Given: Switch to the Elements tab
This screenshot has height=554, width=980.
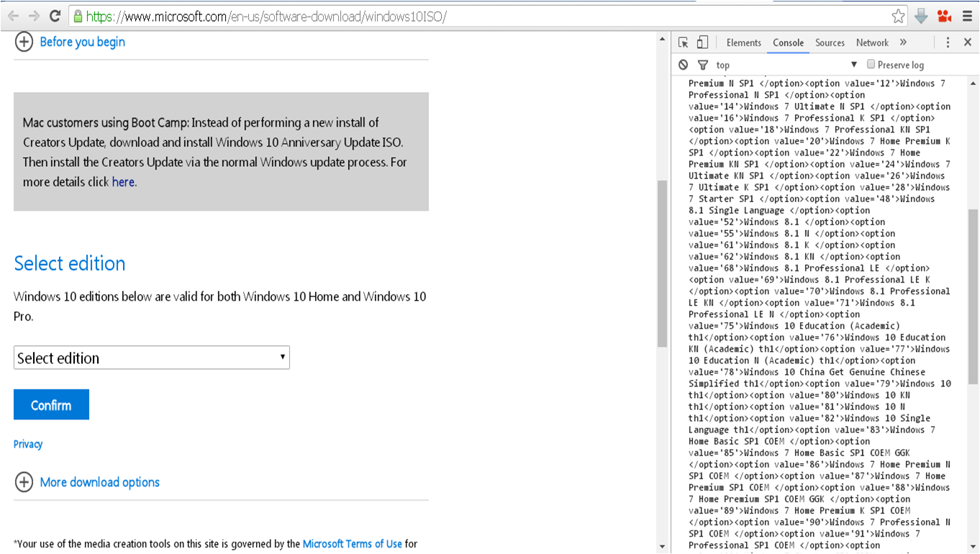Looking at the screenshot, I should [x=743, y=42].
